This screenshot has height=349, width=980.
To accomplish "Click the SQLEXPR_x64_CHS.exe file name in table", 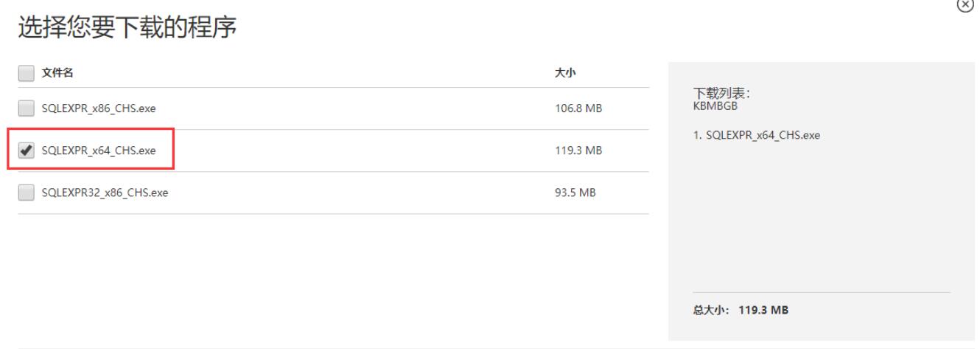I will point(98,151).
